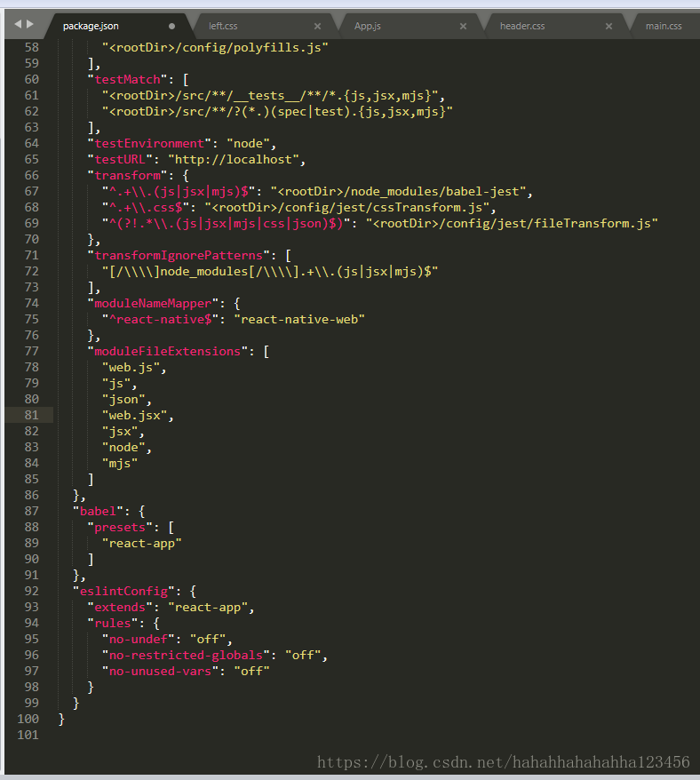Click the "moduleNameMapper" key
700x780 pixels.
pos(153,303)
